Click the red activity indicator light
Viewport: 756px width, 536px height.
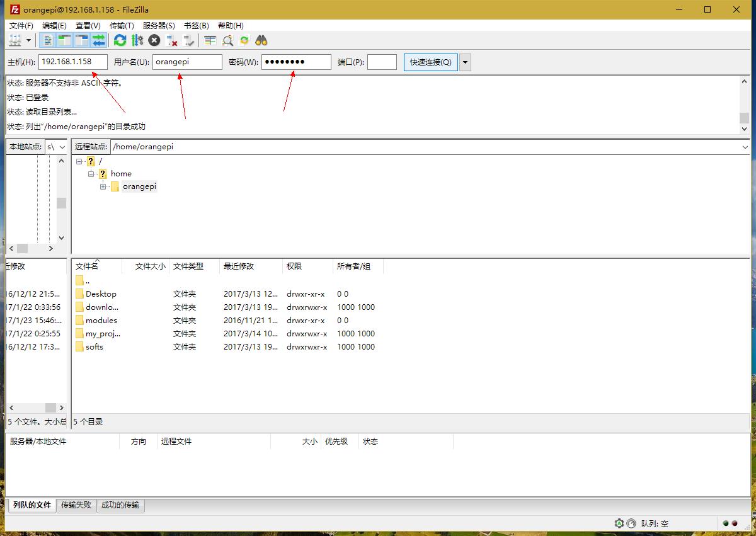pyautogui.click(x=735, y=523)
